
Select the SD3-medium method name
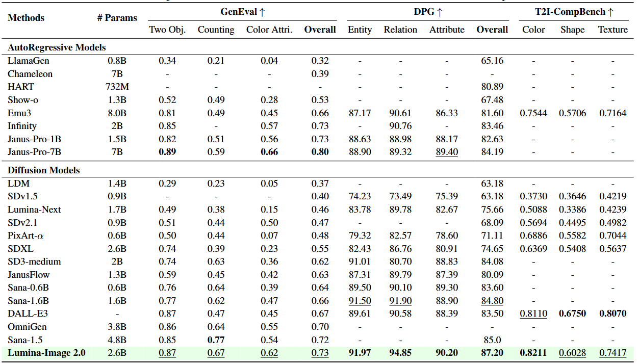[34, 262]
